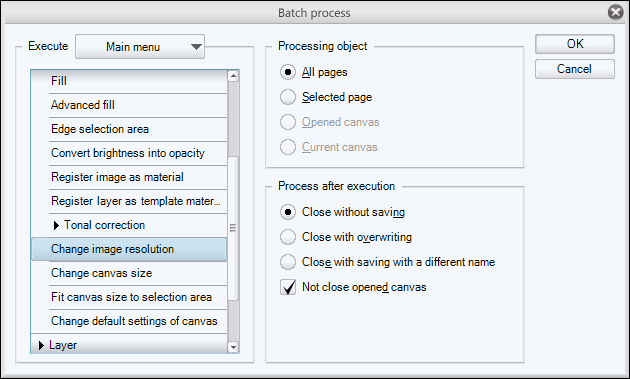Expand the Layer category arrow
Screen dimensions: 630x379
click(x=41, y=345)
